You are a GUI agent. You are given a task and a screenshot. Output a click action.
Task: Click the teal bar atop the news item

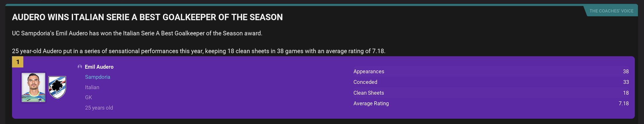click(322, 5)
